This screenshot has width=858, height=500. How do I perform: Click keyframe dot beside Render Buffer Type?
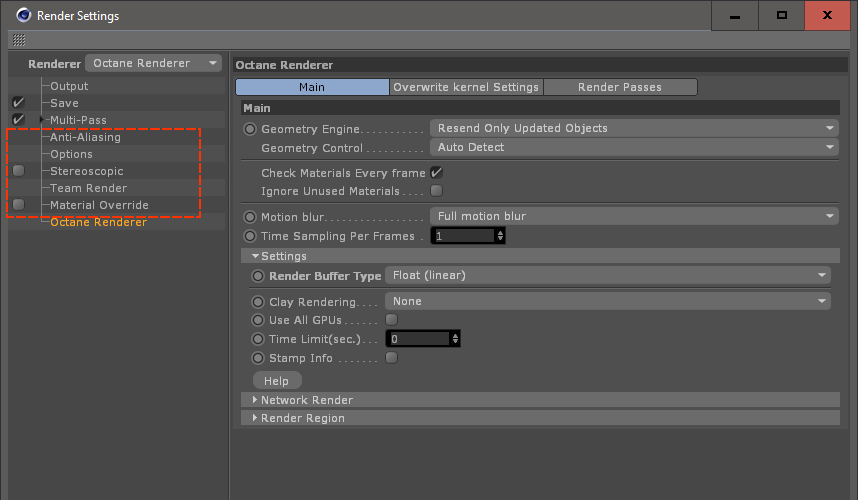coord(259,276)
